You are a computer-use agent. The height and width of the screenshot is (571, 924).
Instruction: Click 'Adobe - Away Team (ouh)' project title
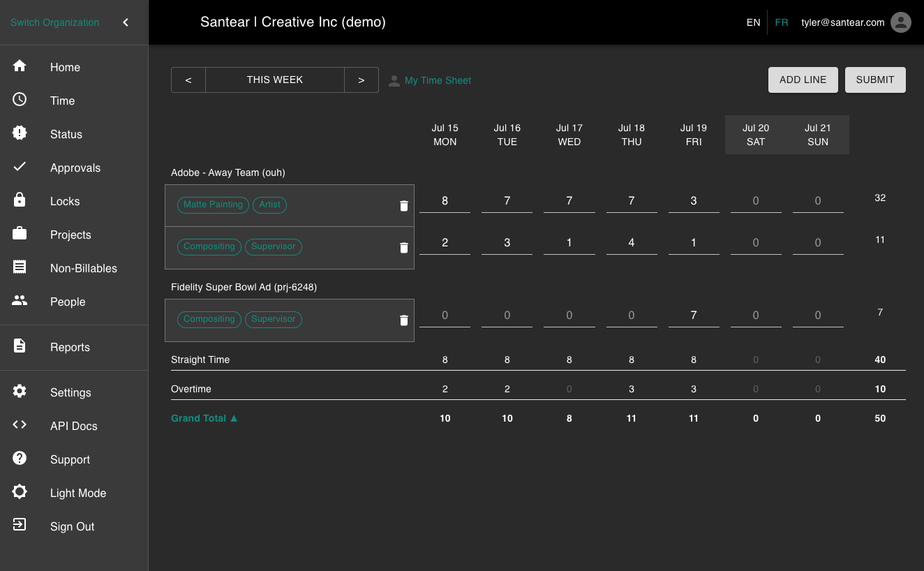228,172
